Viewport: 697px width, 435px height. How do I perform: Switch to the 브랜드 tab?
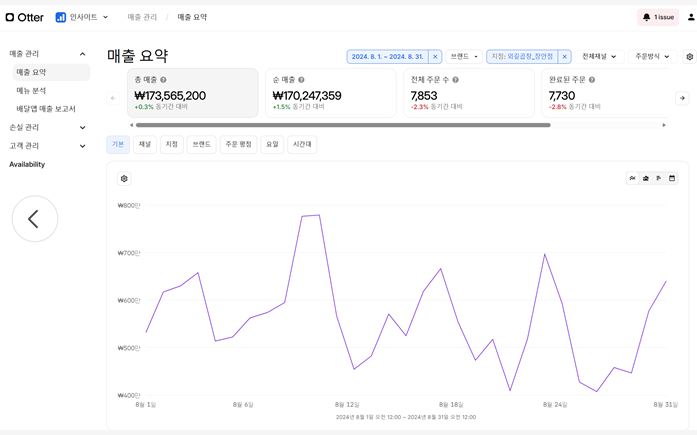coord(201,144)
